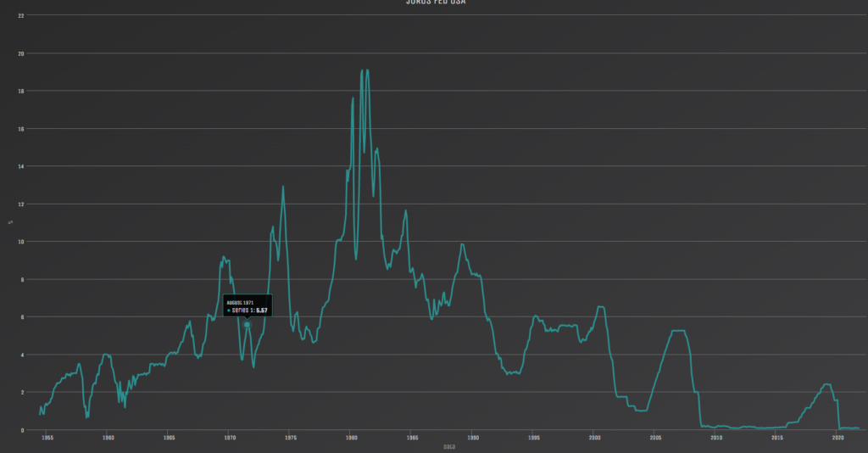This screenshot has height=453, width=868.
Task: Click the "Series 1: 5.57" tooltip value
Action: (x=250, y=310)
